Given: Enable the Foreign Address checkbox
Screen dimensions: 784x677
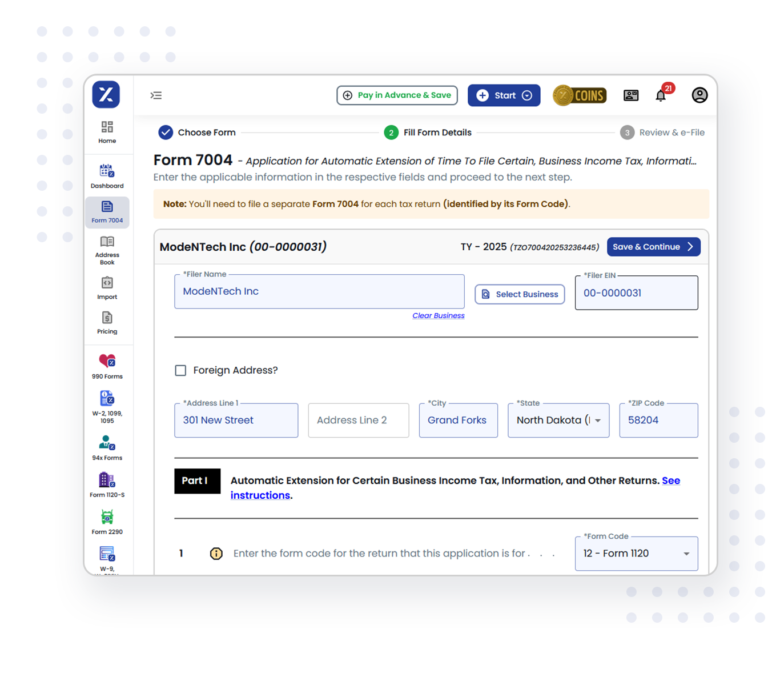Looking at the screenshot, I should pyautogui.click(x=180, y=370).
